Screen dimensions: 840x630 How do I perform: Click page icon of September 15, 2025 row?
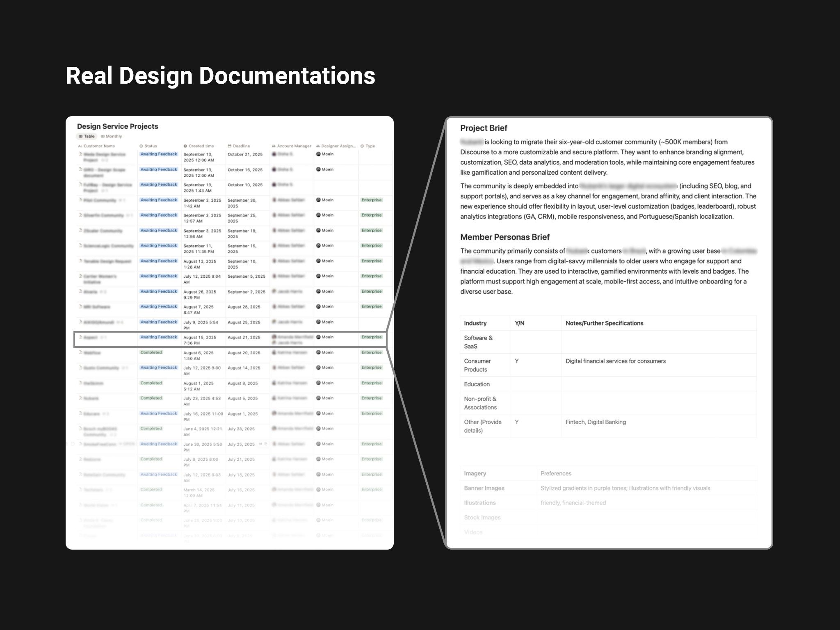coord(80,246)
